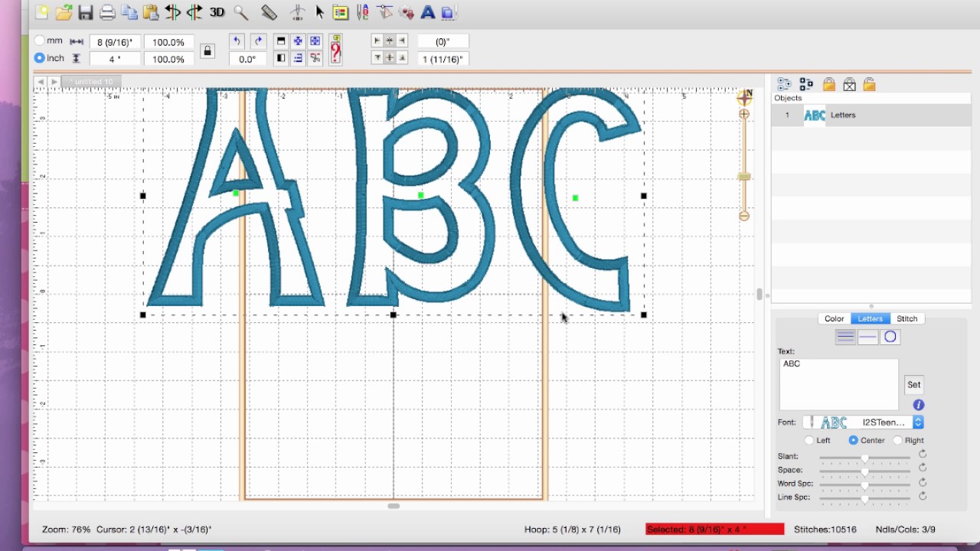Click the Set button
The height and width of the screenshot is (551, 980).
[x=914, y=385]
